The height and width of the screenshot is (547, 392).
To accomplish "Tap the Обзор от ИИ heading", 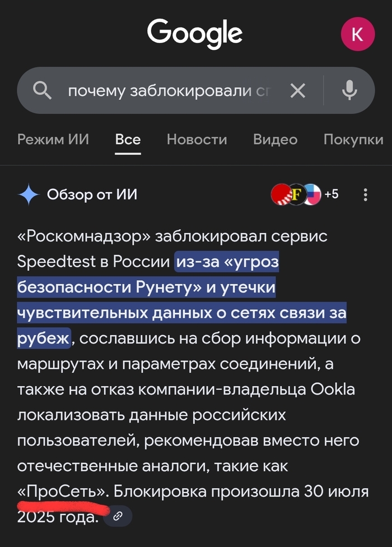I will coord(92,194).
